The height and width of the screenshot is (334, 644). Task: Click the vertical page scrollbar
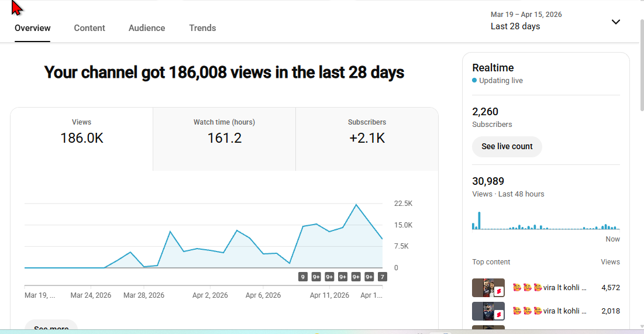pos(640,70)
